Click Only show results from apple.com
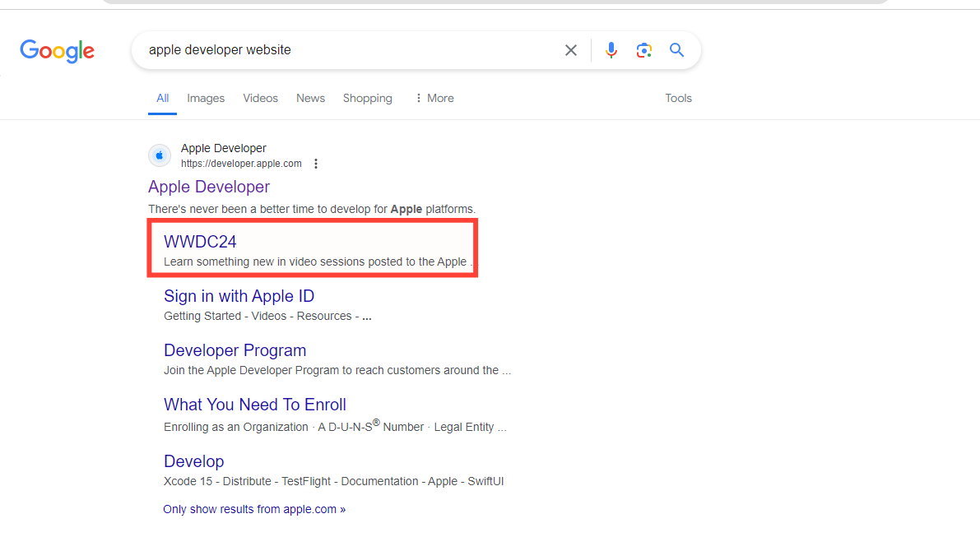 coord(254,510)
